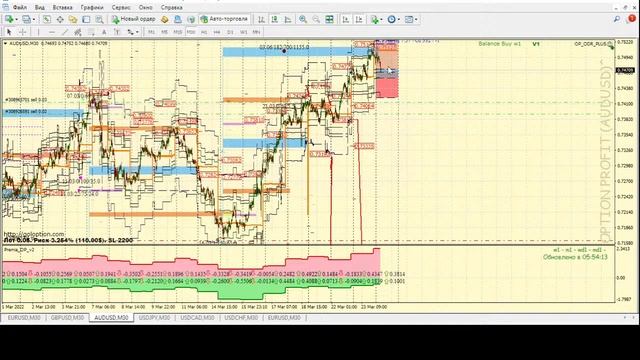Expand the arrows objects dropdown
The image size is (640, 360).
(137, 32)
